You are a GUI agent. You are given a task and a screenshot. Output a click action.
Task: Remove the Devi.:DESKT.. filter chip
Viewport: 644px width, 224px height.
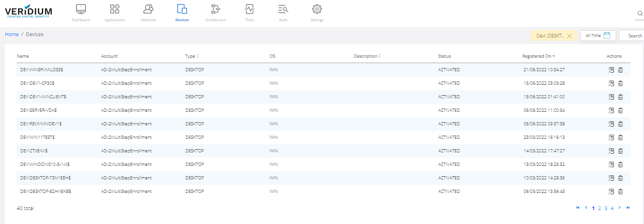[569, 36]
